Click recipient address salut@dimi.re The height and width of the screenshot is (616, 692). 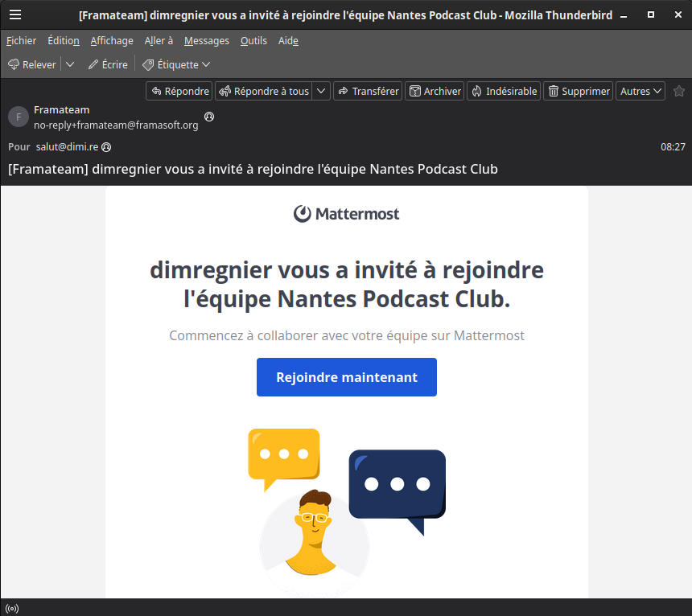[x=67, y=147]
